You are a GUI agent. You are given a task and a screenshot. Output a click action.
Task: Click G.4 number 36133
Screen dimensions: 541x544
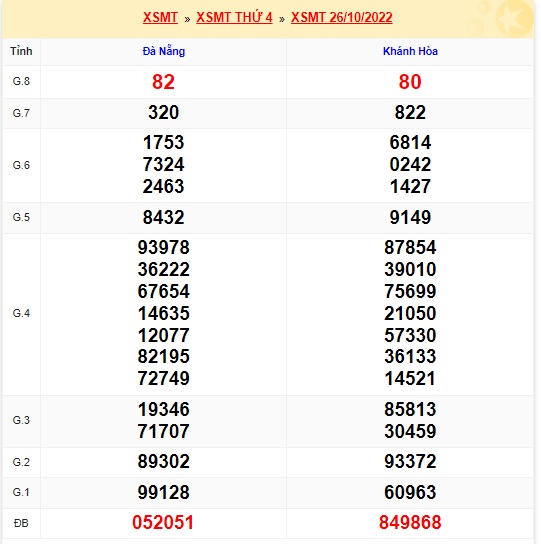410,356
